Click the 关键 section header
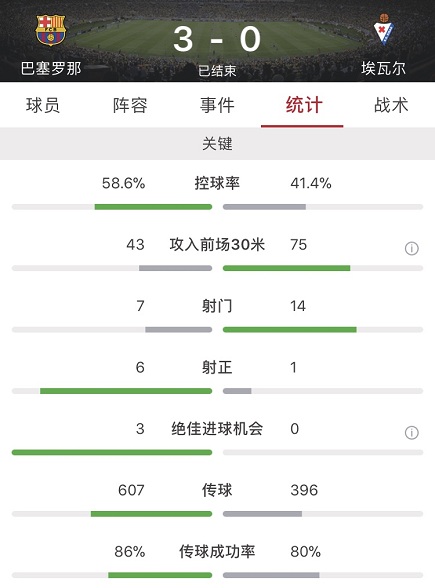Screen dimensions: 435x588 218,144
